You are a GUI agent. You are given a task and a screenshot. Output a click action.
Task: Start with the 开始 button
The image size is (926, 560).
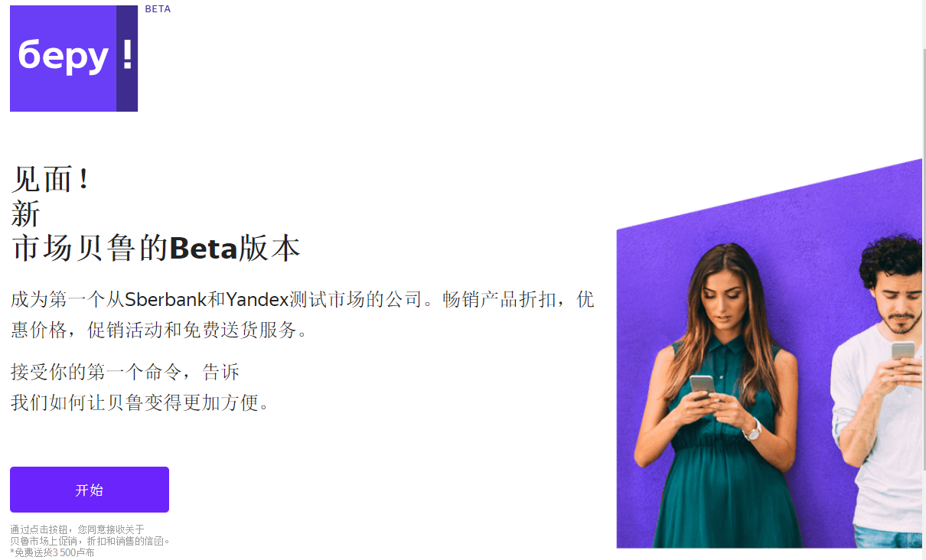(x=90, y=490)
